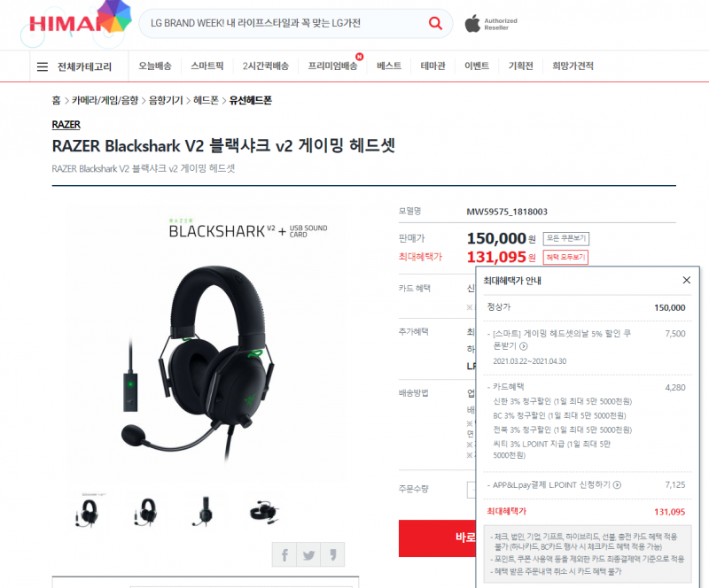Select the folded headset thumbnail
The image size is (709, 588).
click(x=264, y=512)
